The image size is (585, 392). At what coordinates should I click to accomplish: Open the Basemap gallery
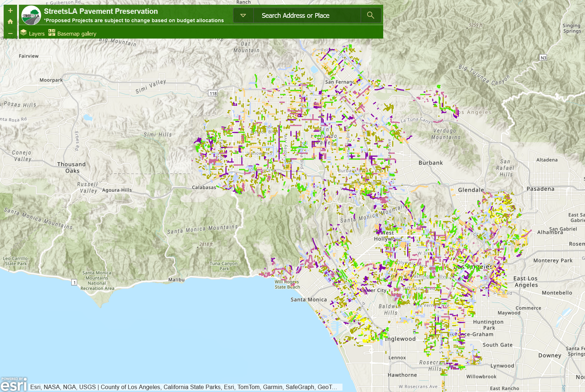(x=72, y=33)
